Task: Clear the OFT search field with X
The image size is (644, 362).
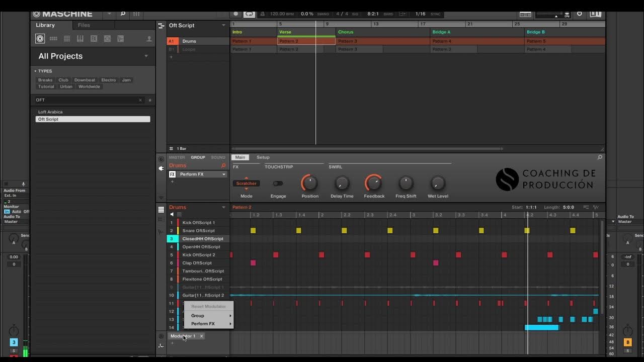Action: (x=140, y=100)
